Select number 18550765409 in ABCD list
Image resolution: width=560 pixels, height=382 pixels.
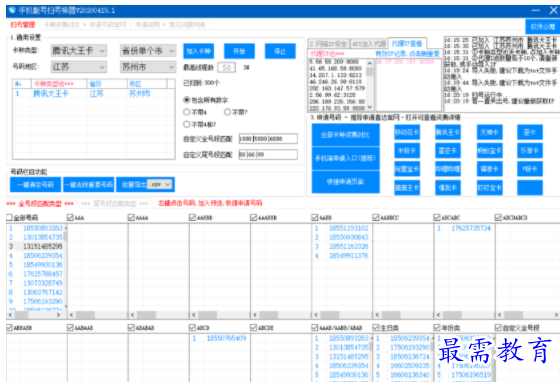point(226,338)
